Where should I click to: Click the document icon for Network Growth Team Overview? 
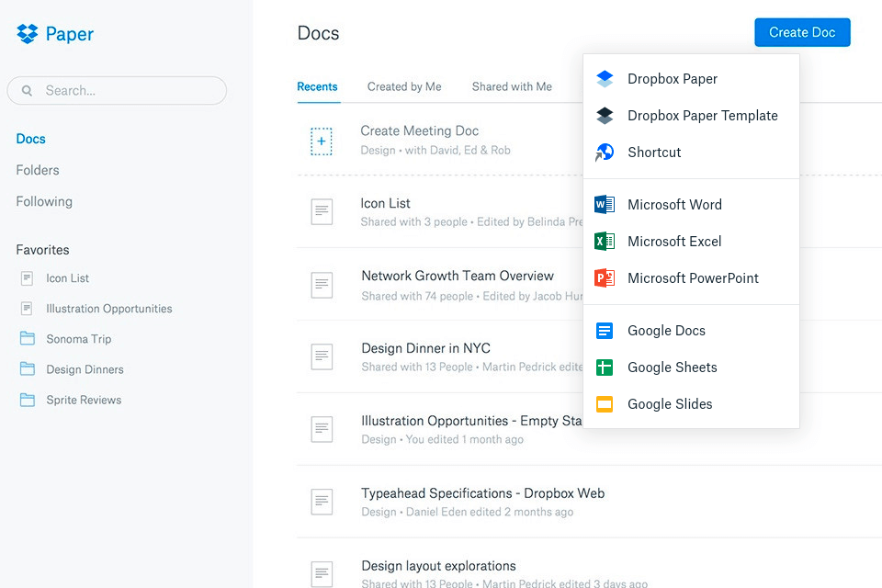click(322, 285)
